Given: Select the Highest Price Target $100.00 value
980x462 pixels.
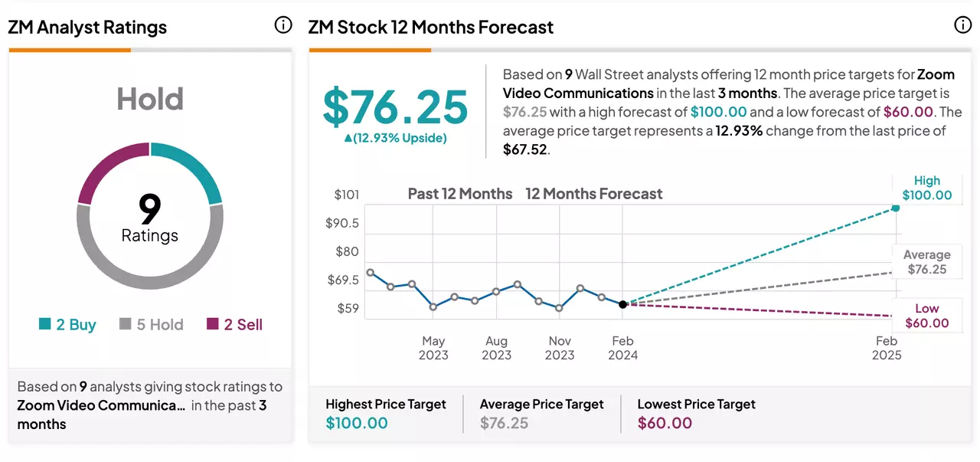Looking at the screenshot, I should 357,423.
